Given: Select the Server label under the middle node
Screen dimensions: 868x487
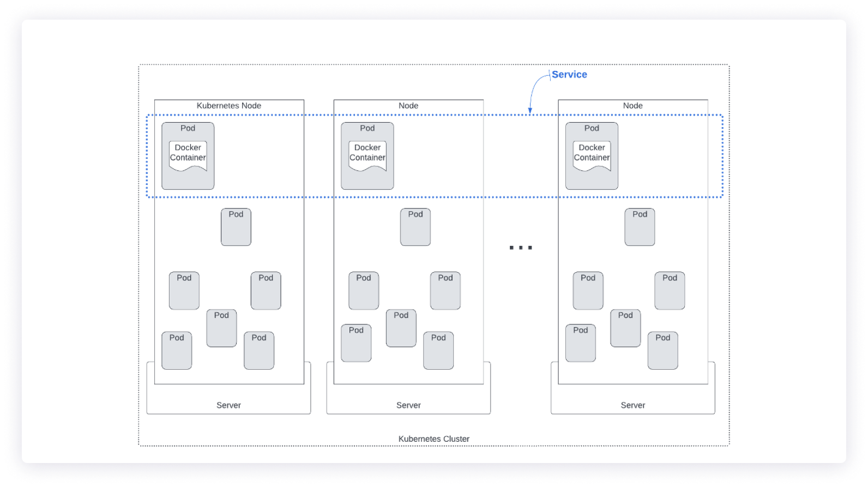Looking at the screenshot, I should pyautogui.click(x=408, y=405).
